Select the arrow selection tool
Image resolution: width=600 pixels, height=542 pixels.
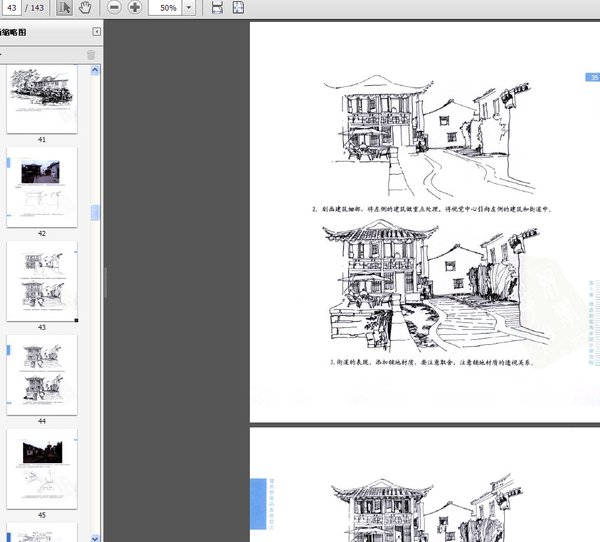point(64,8)
